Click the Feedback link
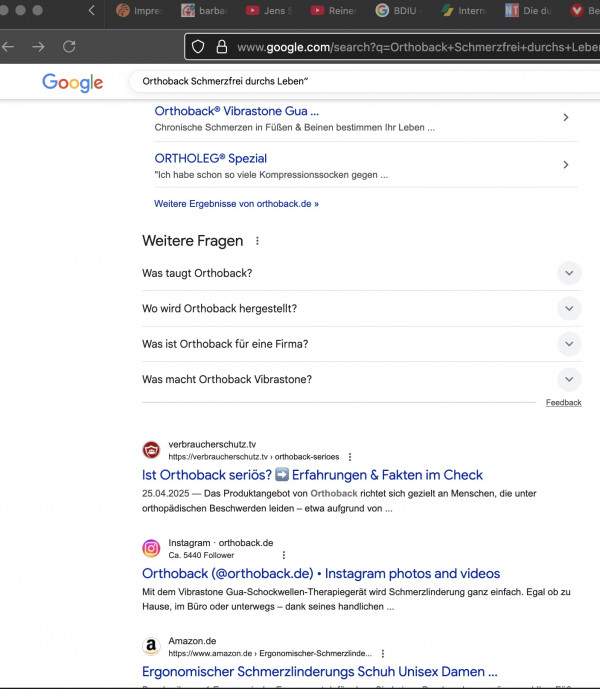This screenshot has height=689, width=600. (x=564, y=403)
